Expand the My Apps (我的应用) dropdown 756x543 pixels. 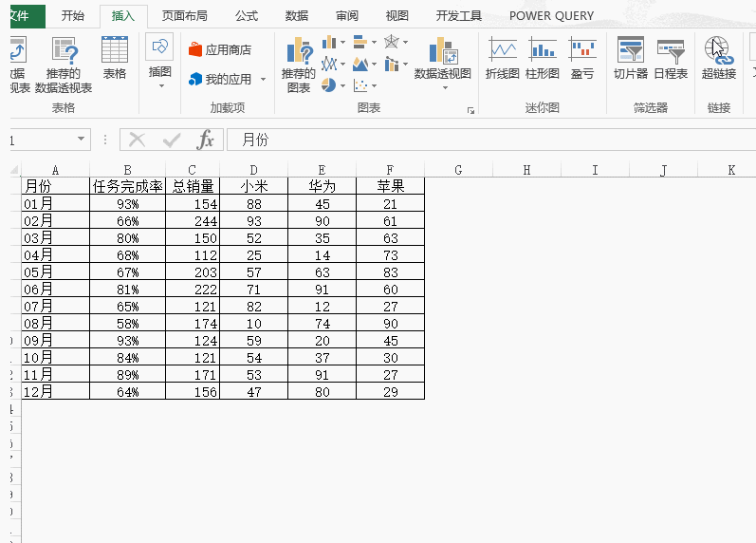(263, 80)
